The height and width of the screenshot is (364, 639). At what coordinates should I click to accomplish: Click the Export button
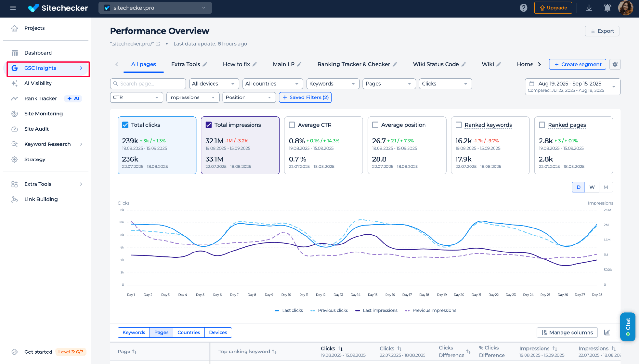602,31
